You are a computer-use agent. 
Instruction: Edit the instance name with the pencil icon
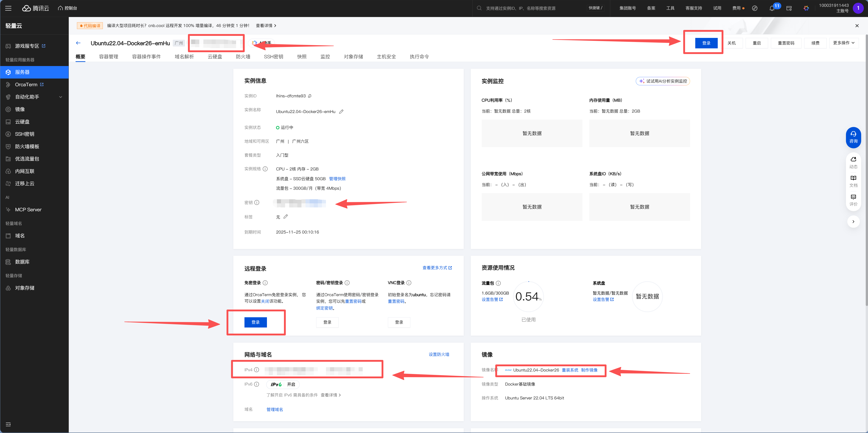(x=341, y=111)
